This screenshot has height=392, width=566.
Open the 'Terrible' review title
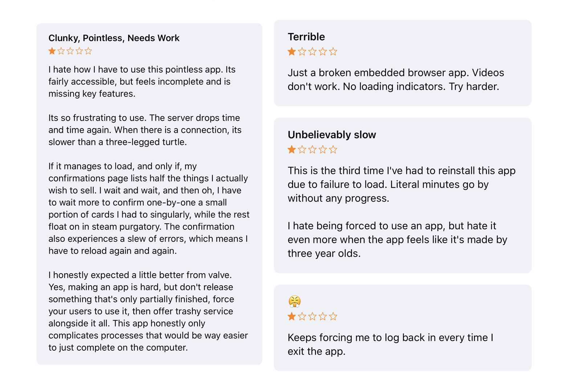pos(306,37)
